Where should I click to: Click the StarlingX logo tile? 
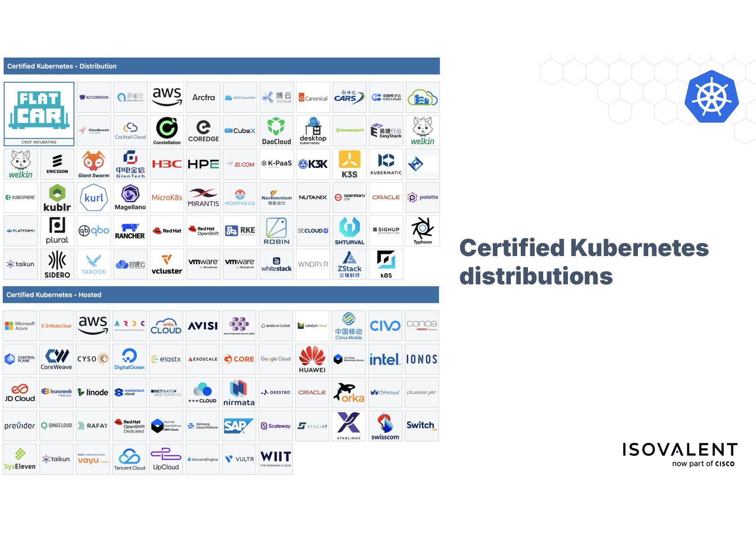(349, 426)
